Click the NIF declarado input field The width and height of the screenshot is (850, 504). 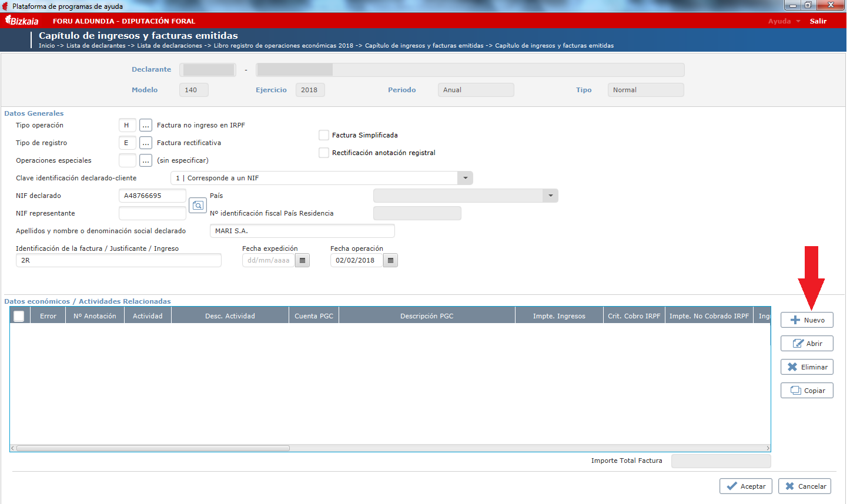[x=152, y=196]
